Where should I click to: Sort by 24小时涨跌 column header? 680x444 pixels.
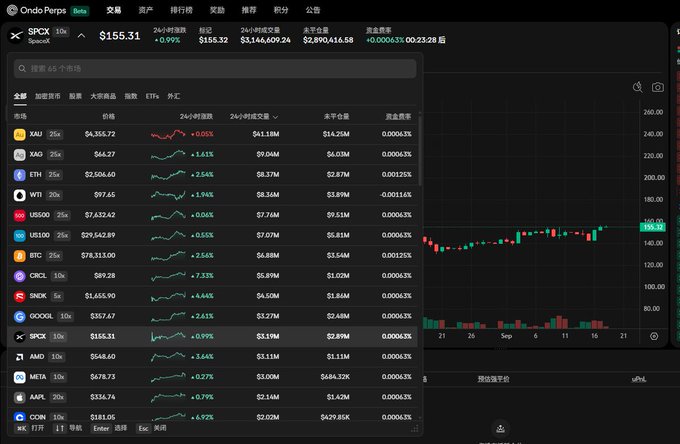pos(196,116)
